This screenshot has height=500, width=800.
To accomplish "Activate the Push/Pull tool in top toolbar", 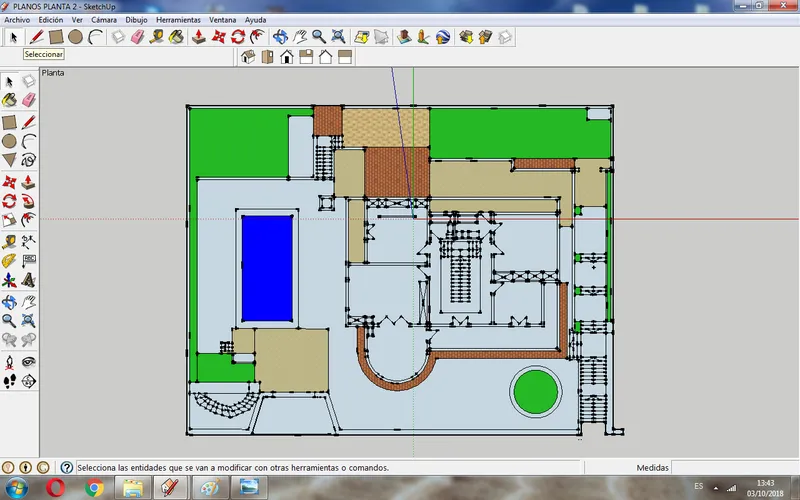I will [199, 37].
